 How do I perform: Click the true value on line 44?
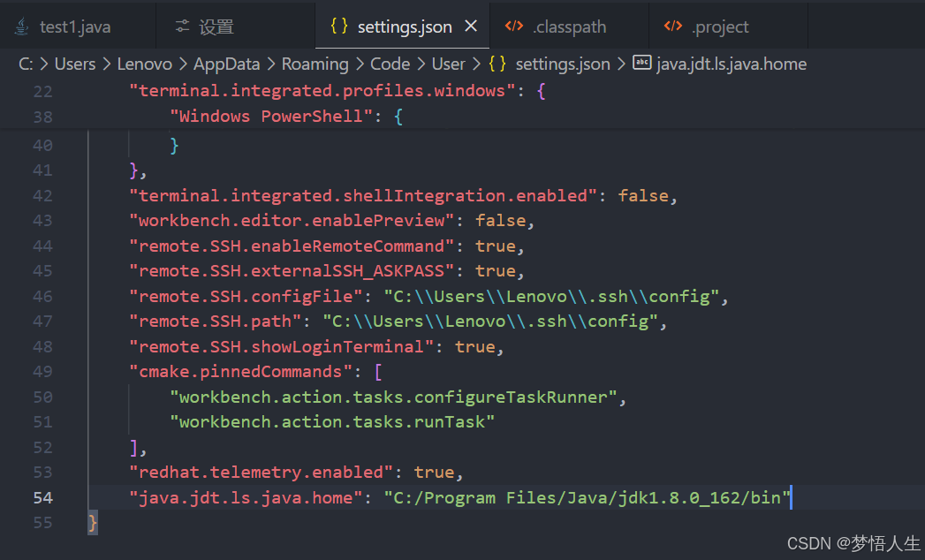point(496,246)
